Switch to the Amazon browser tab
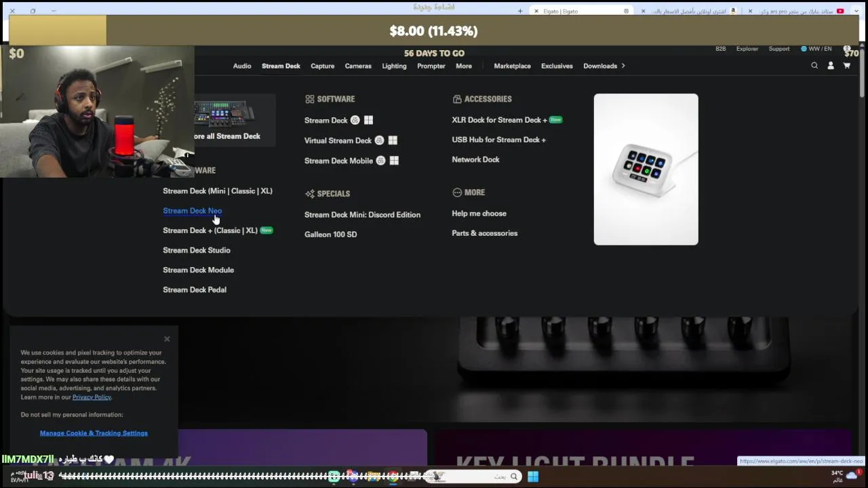The image size is (868, 488). pos(692,11)
